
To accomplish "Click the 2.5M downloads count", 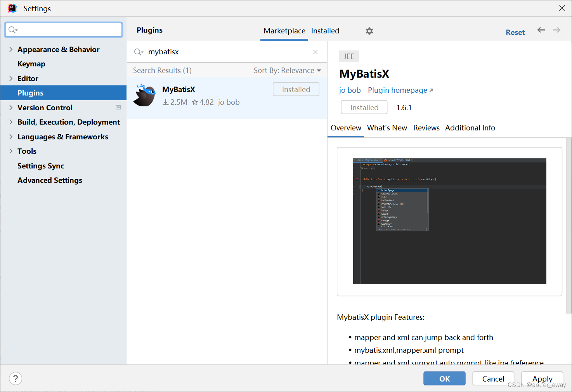I will 175,102.
